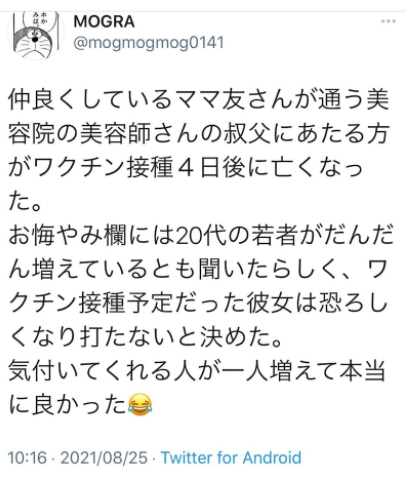Viewport: 410px width, 479px height.
Task: Select the 10:16 time text
Action: [x=27, y=458]
